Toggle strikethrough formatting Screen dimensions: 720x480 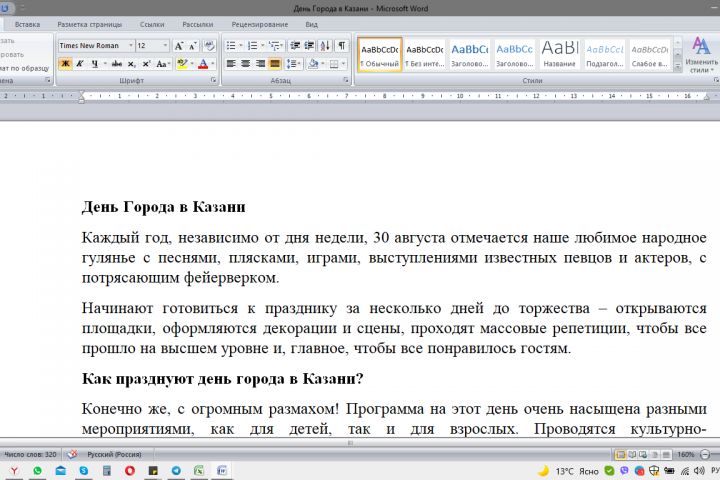tap(117, 64)
